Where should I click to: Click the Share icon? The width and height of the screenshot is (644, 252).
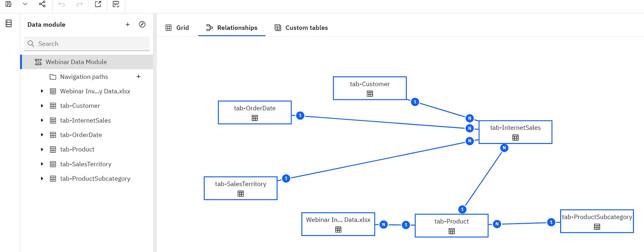42,4
